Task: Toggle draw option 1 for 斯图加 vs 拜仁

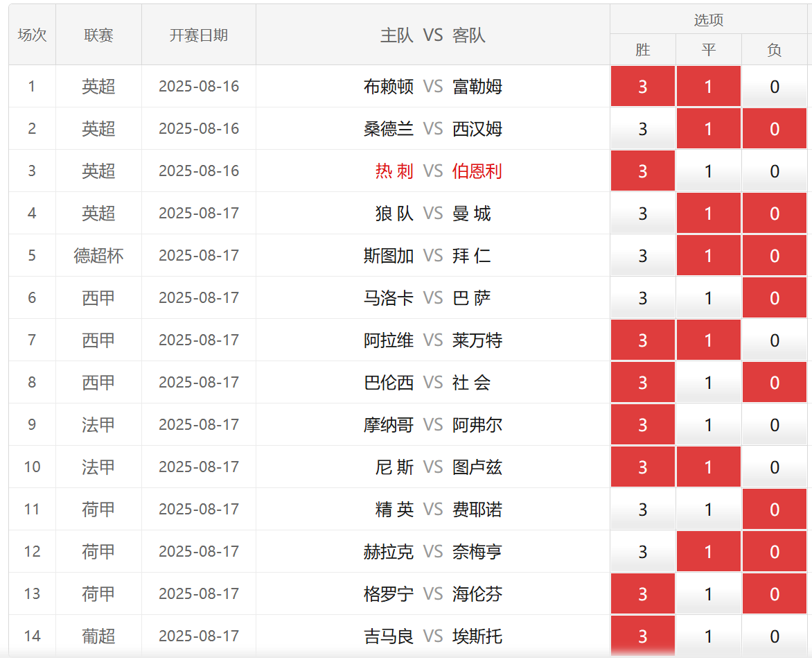Action: click(x=709, y=255)
